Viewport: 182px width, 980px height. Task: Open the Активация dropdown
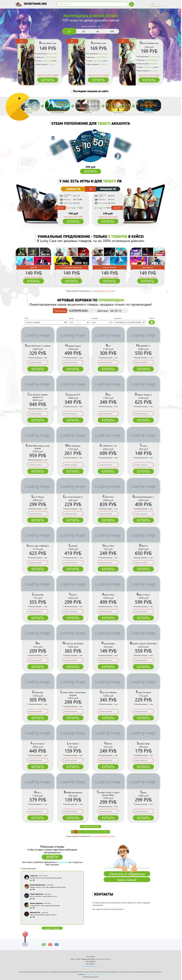(x=101, y=322)
